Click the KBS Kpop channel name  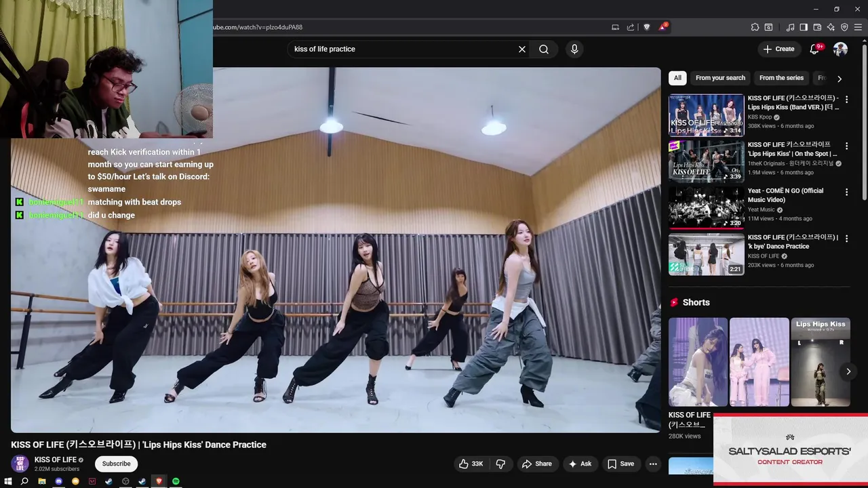tap(759, 117)
